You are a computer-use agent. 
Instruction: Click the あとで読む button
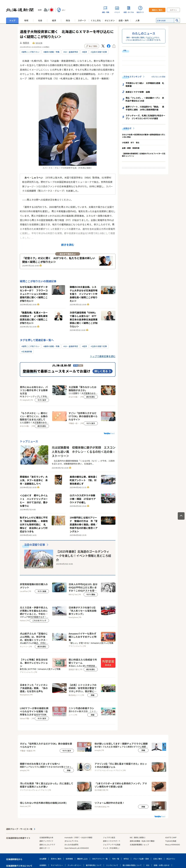[x=92, y=46]
